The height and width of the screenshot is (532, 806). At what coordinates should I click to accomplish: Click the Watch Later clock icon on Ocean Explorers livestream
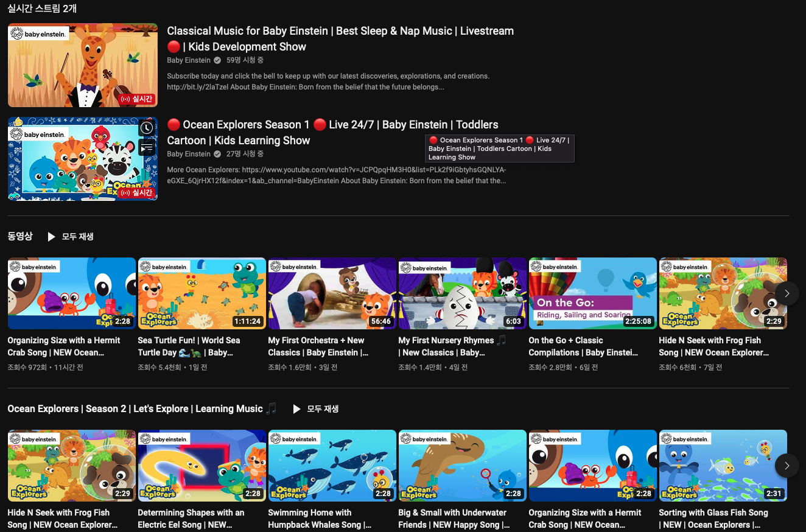(147, 128)
